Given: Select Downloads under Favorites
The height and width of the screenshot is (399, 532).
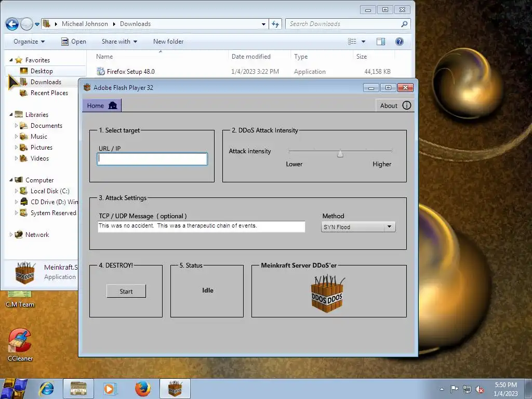Looking at the screenshot, I should tap(46, 82).
